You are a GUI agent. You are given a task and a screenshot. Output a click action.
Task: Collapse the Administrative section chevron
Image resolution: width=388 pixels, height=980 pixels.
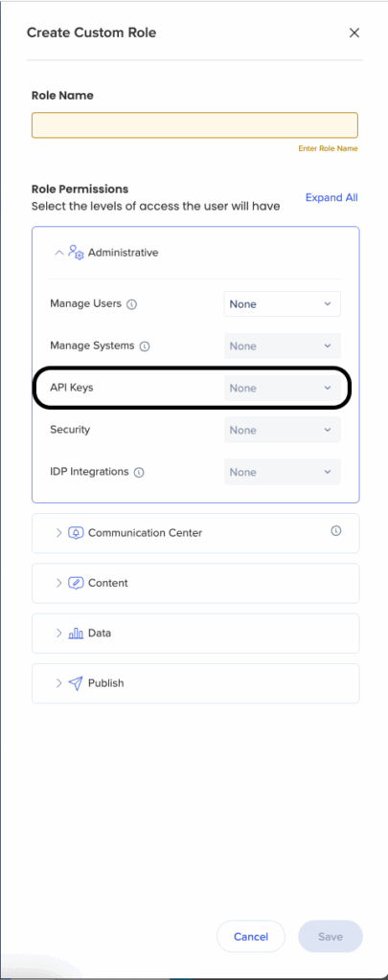coord(58,253)
